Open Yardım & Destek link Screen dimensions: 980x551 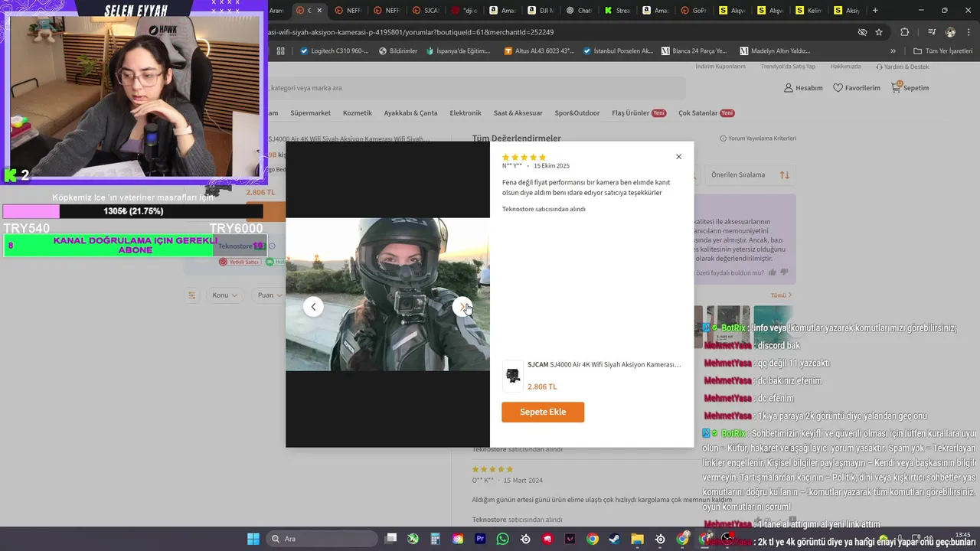(902, 67)
